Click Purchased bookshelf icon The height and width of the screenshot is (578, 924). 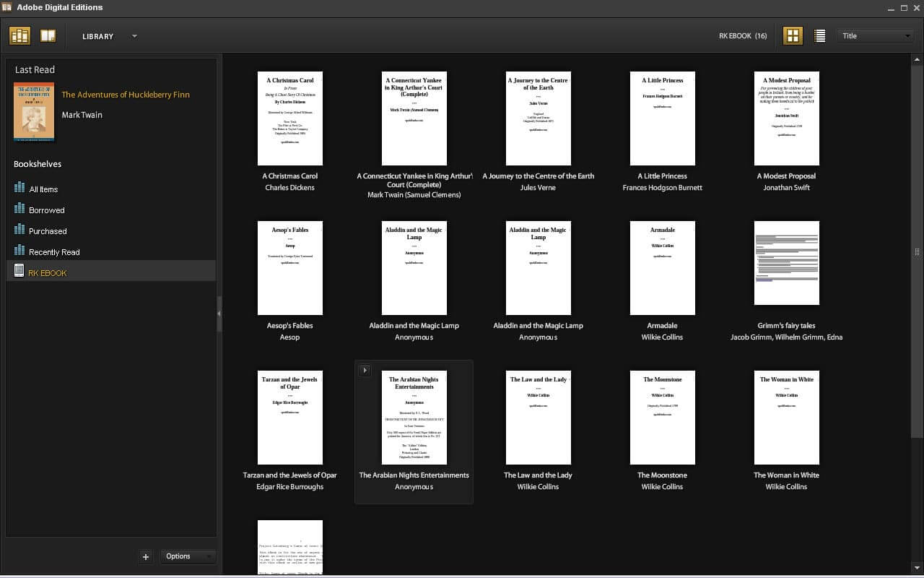(x=19, y=229)
